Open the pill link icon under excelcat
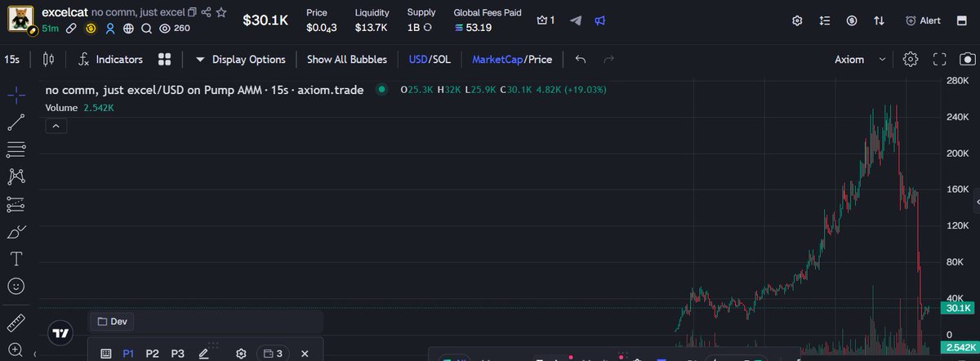 coord(72,29)
